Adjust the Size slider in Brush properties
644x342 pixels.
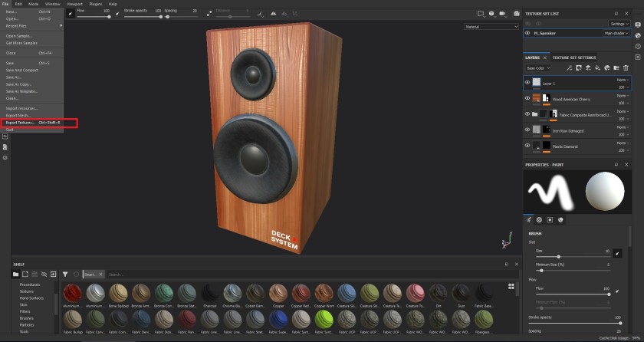click(x=573, y=257)
